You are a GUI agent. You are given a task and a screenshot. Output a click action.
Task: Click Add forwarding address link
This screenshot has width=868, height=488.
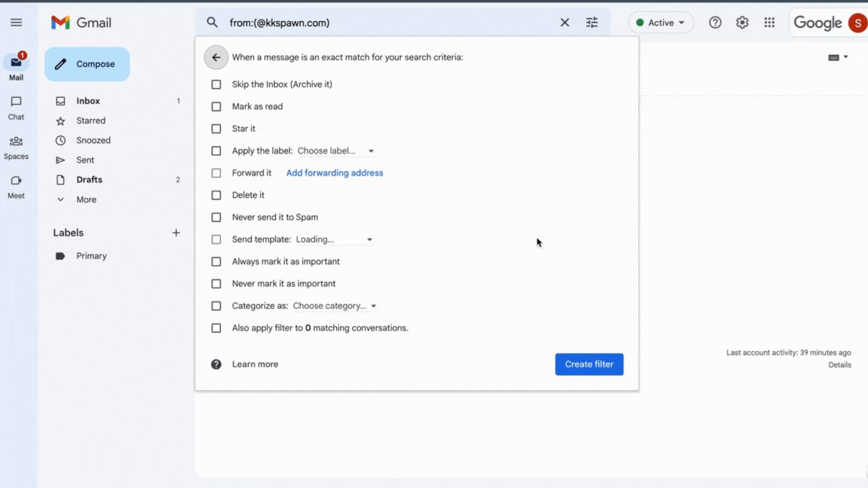point(335,173)
